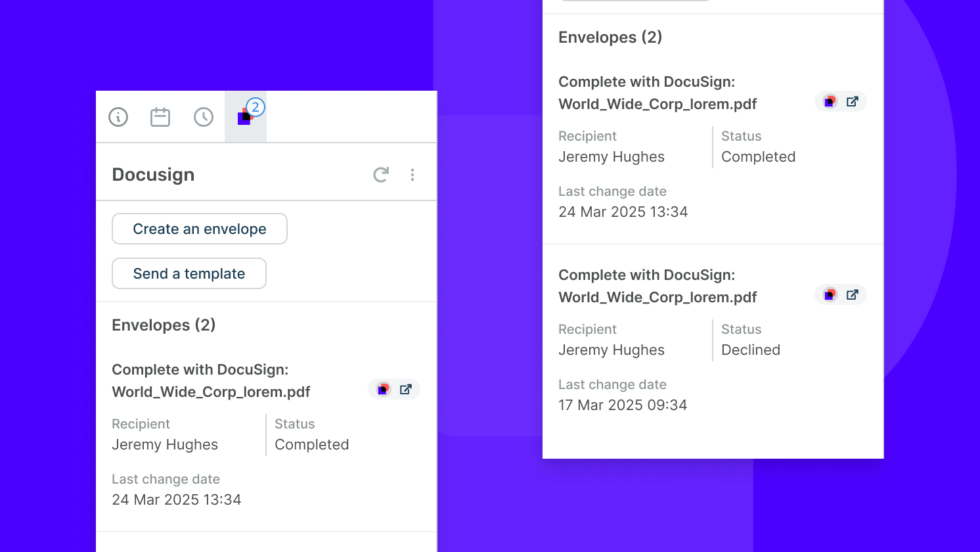Expand the Envelopes (2) section

coord(164,325)
